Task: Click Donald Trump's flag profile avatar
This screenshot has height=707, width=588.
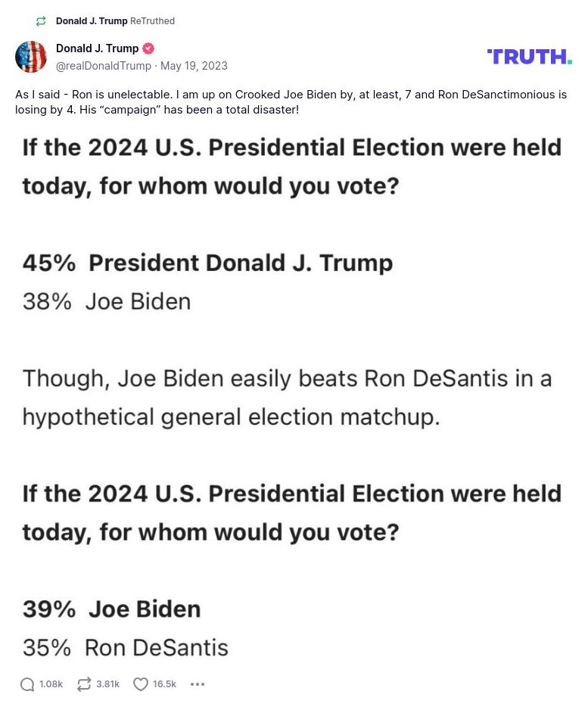Action: [x=31, y=56]
